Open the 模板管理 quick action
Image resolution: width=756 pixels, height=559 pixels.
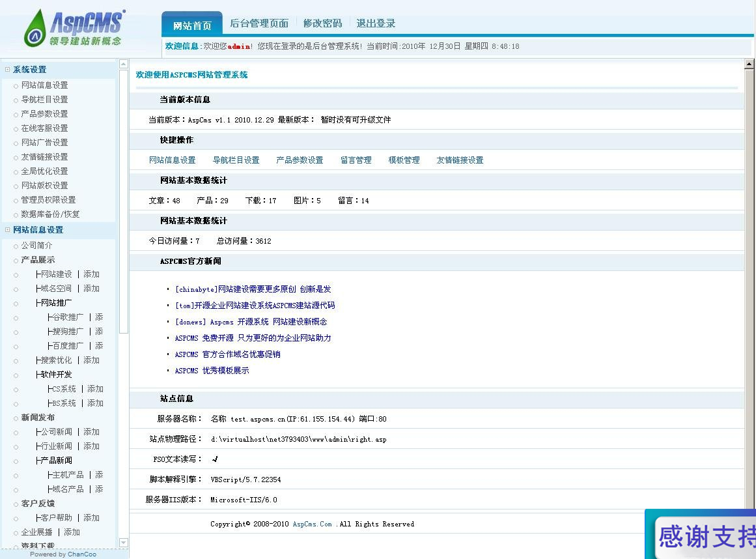point(404,160)
